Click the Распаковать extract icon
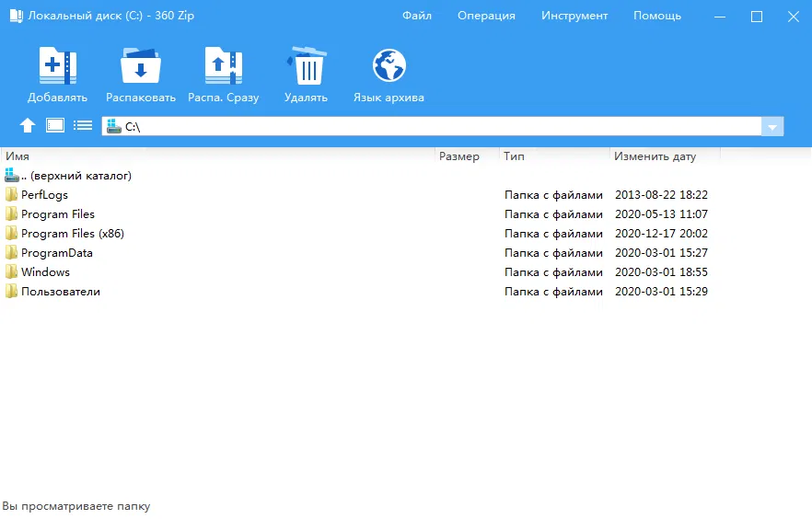812x519 pixels. (x=140, y=65)
